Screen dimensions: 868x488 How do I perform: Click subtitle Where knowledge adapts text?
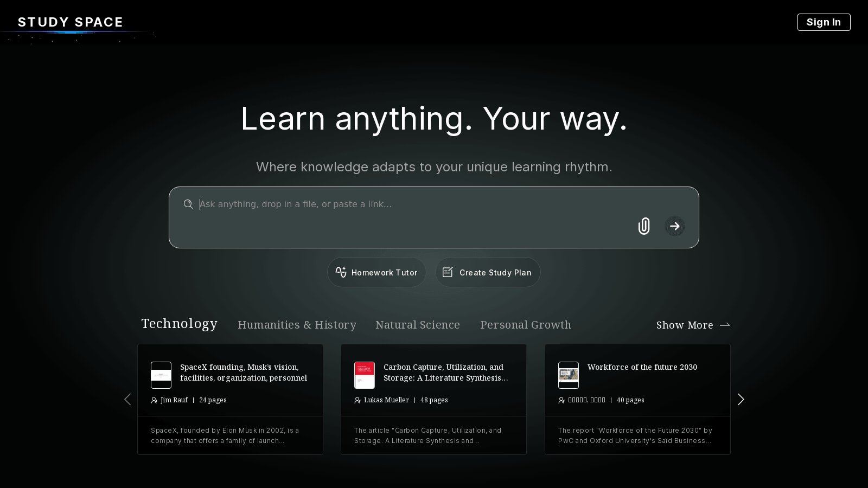click(434, 167)
